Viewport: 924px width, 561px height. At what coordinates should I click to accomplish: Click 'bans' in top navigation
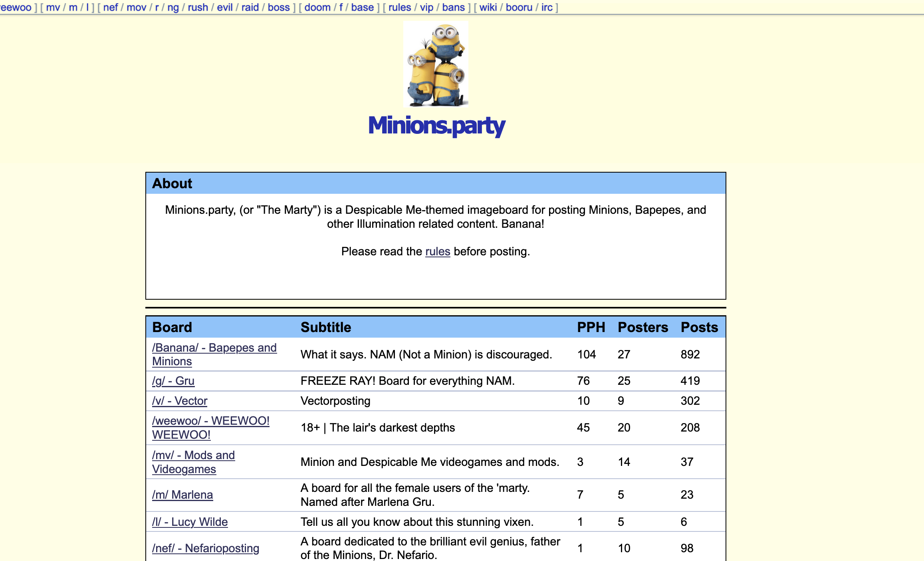tap(453, 7)
